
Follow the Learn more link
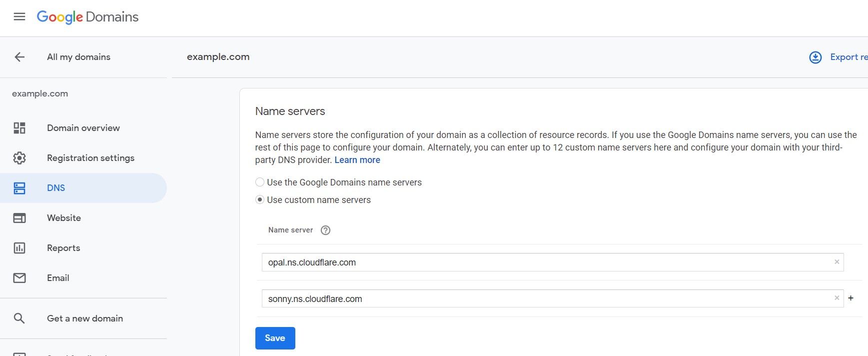pos(357,160)
